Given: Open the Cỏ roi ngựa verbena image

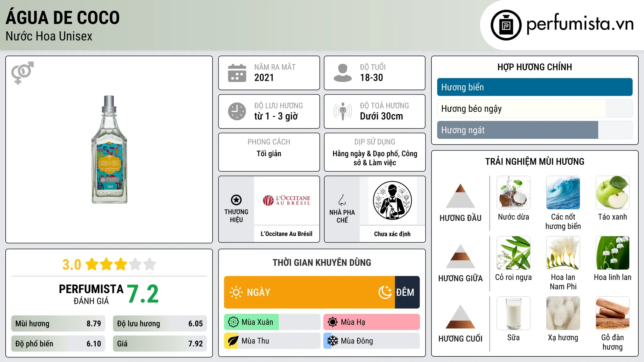Looking at the screenshot, I should point(514,253).
